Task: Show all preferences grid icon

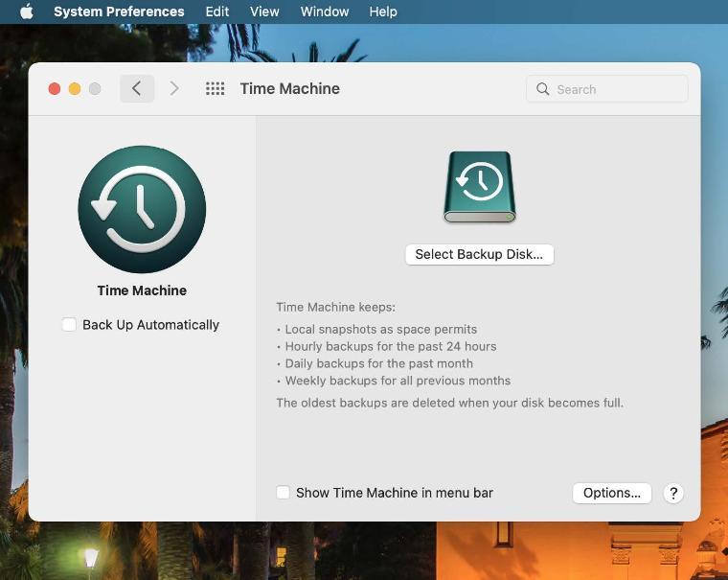Action: (215, 88)
